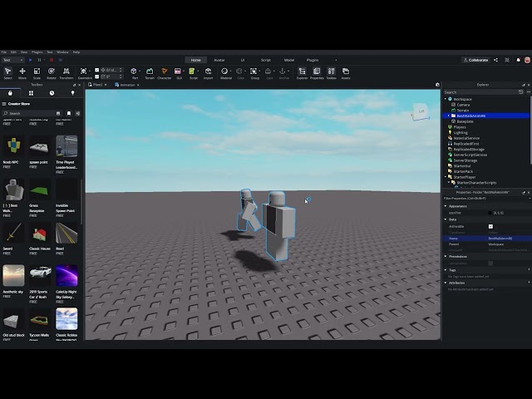532x399 pixels.
Task: Toggle the Toolbox panel button
Action: coord(331,73)
